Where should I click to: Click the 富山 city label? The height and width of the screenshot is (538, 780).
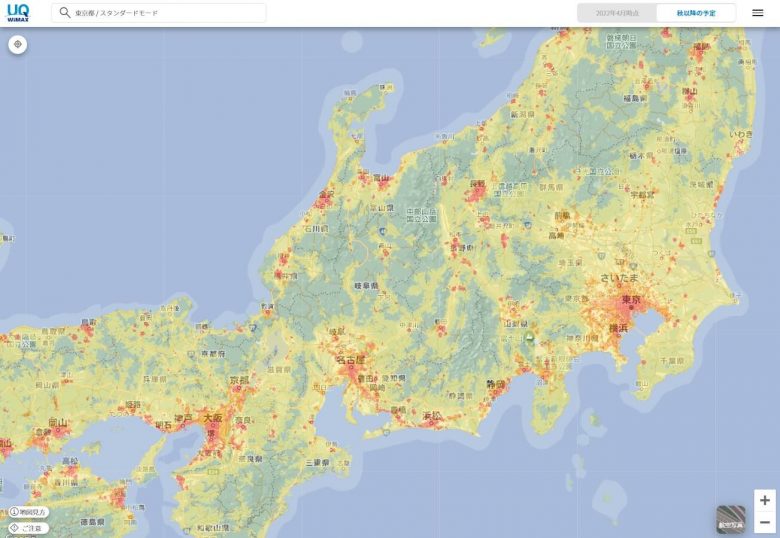point(381,178)
